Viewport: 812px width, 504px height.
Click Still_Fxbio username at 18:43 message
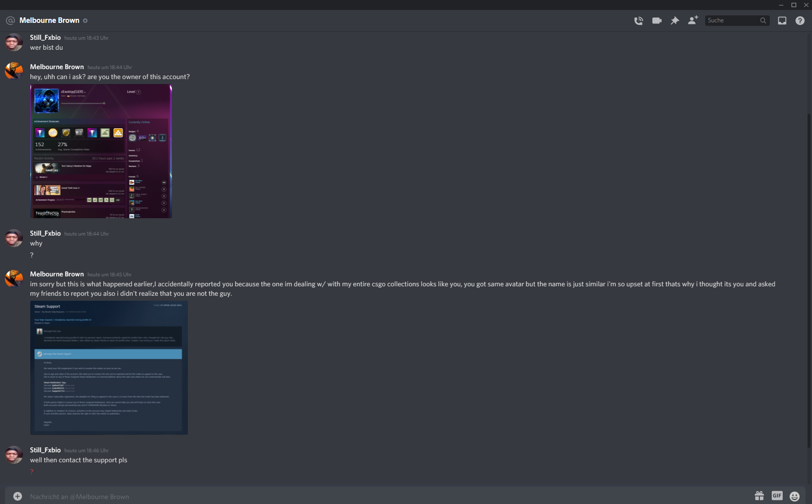pos(45,37)
